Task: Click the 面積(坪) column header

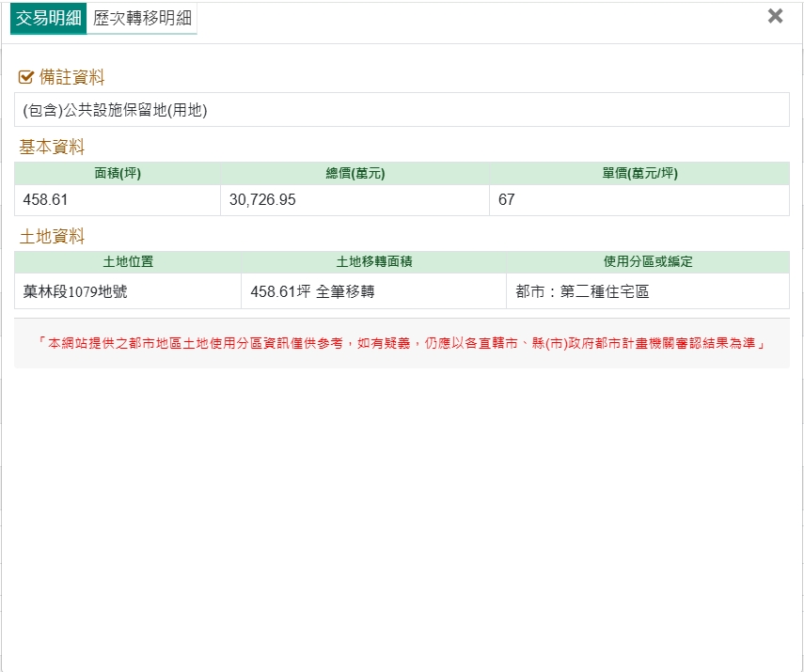Action: coord(118,173)
